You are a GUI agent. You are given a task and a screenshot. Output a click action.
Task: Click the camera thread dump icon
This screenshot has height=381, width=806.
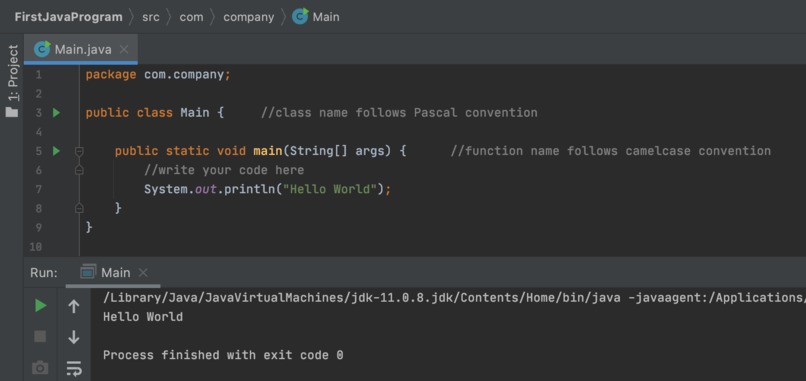pyautogui.click(x=40, y=367)
